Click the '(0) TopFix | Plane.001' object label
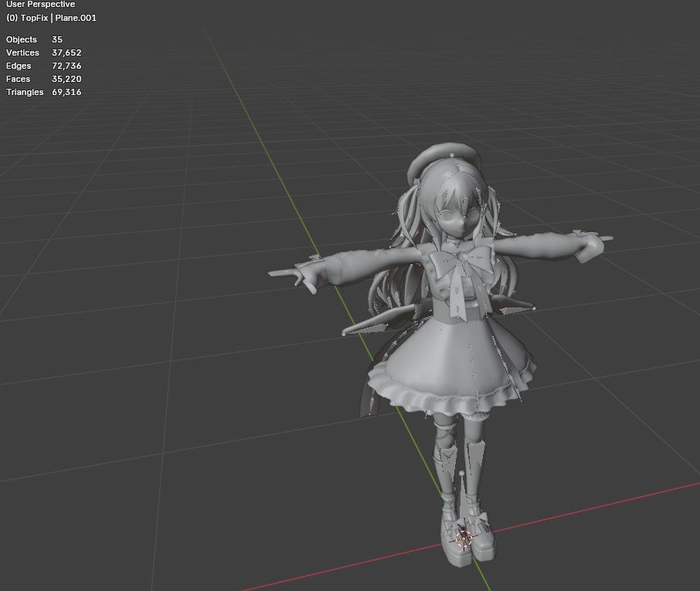The height and width of the screenshot is (591, 700). (x=51, y=18)
